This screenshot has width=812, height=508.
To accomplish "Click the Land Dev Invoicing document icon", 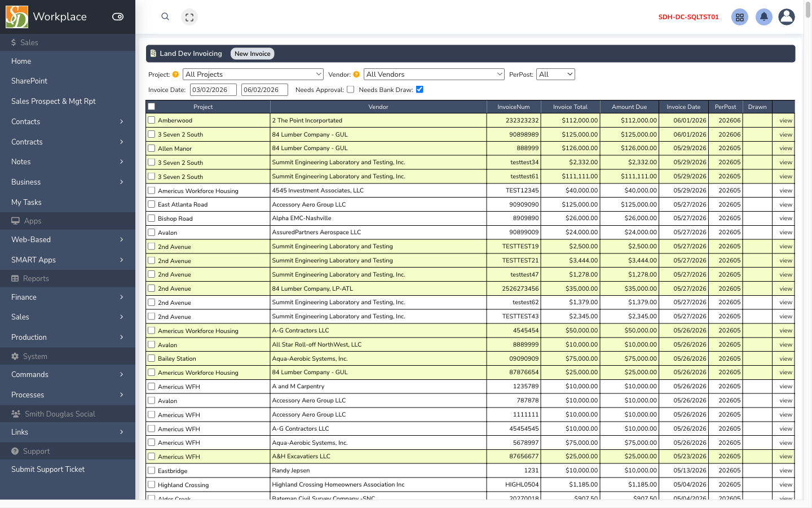I will [x=153, y=54].
